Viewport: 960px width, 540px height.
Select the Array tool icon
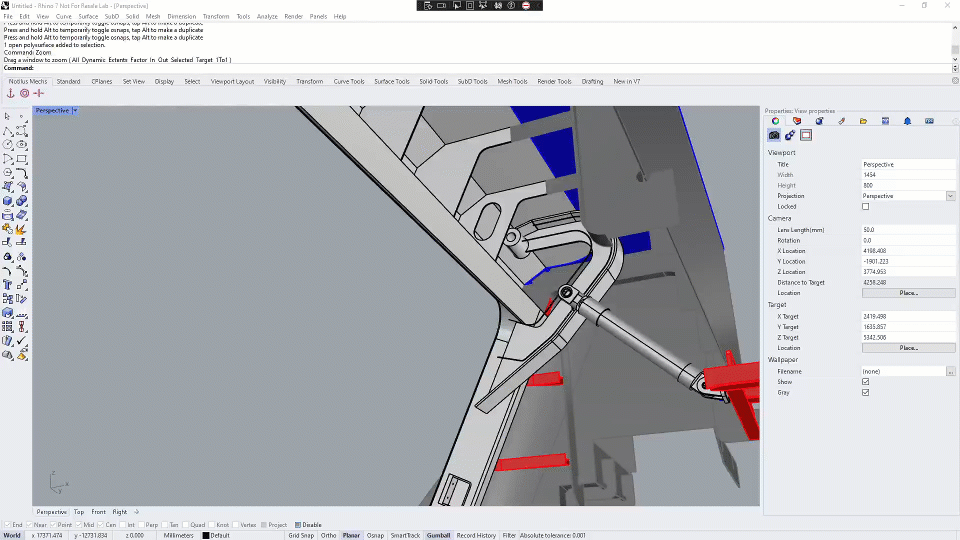(7, 327)
